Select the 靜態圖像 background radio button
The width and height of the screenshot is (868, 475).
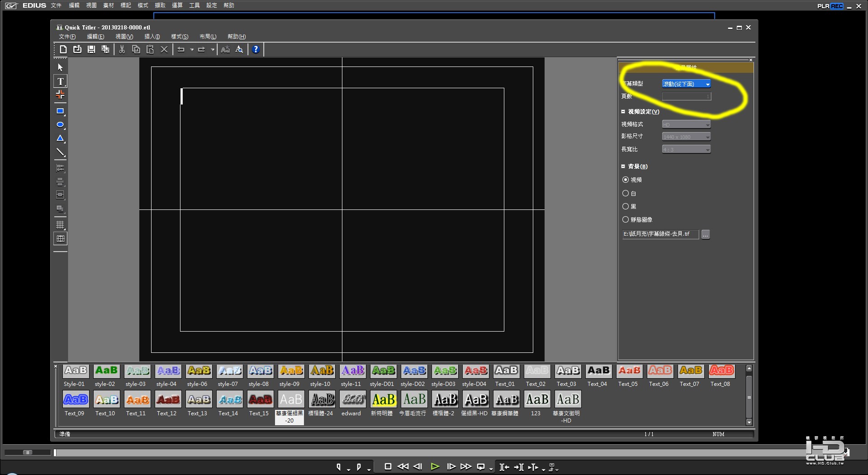click(x=626, y=219)
